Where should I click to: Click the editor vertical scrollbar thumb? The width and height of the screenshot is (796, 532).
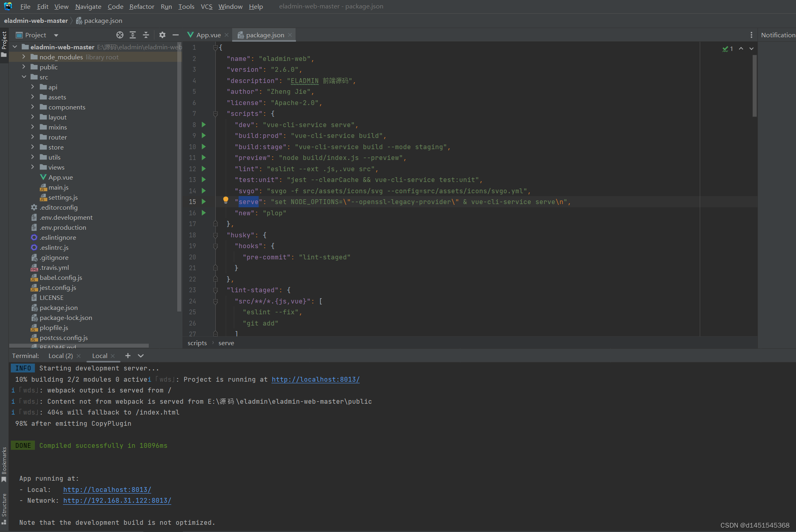pos(754,86)
